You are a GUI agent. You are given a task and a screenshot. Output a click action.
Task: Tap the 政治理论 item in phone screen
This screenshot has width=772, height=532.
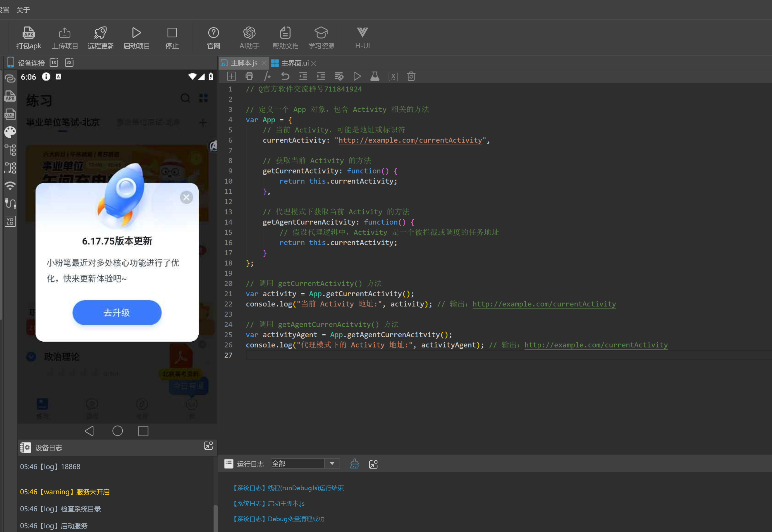click(62, 357)
